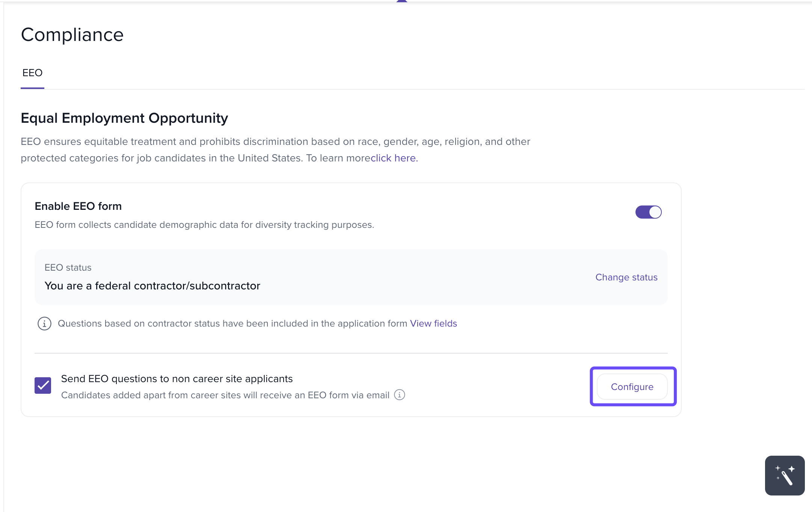Disable the Enable EEO form toggle
Screen dimensions: 812x512
648,212
